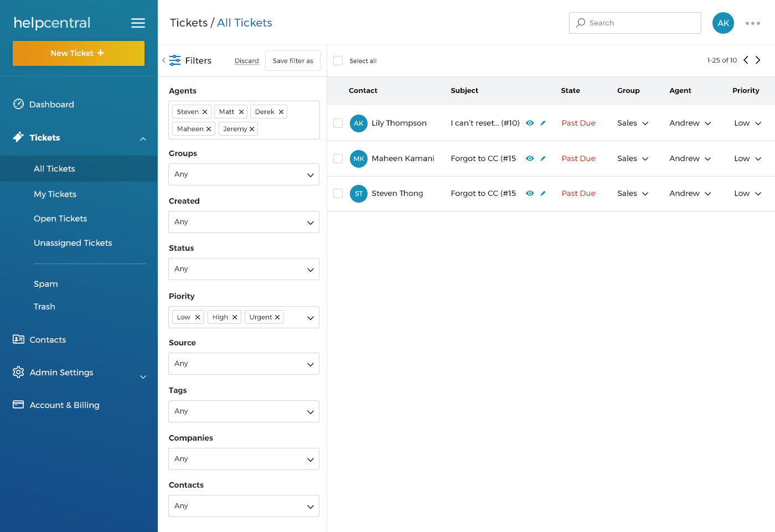Click the eye icon on Lily Thompson's ticket
Image resolution: width=775 pixels, height=532 pixels.
click(530, 123)
